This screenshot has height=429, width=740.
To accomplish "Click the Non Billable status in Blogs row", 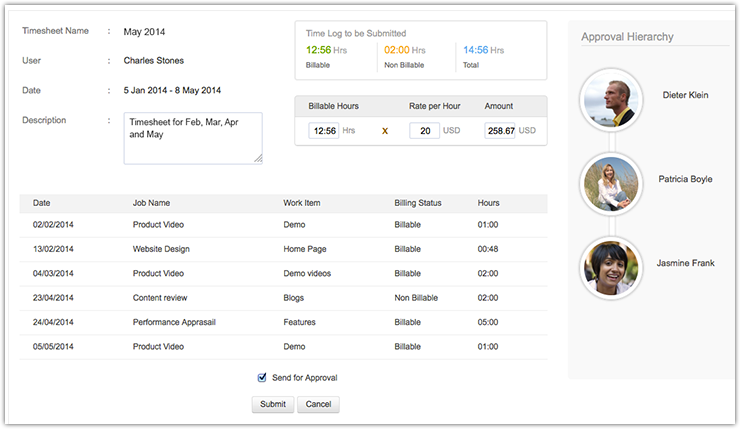I will point(418,298).
